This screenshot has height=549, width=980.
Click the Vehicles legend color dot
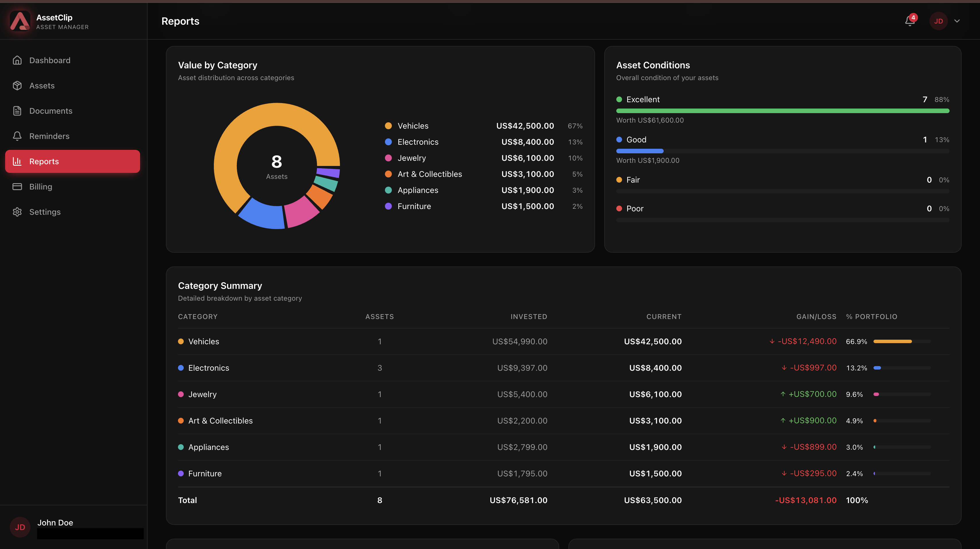coord(388,125)
